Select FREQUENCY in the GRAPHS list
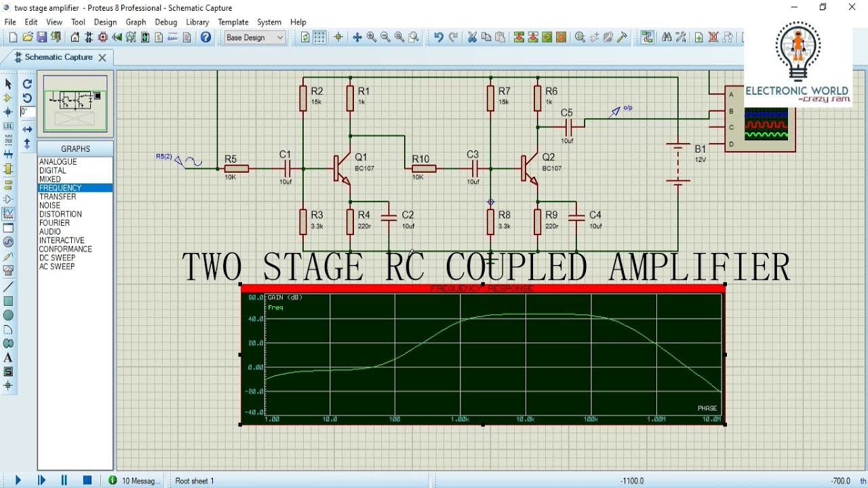The height and width of the screenshot is (488, 868). [75, 188]
